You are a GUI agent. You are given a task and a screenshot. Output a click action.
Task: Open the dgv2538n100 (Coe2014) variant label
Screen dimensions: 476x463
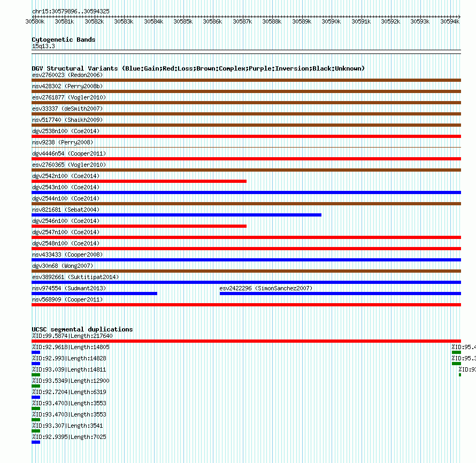coord(66,131)
